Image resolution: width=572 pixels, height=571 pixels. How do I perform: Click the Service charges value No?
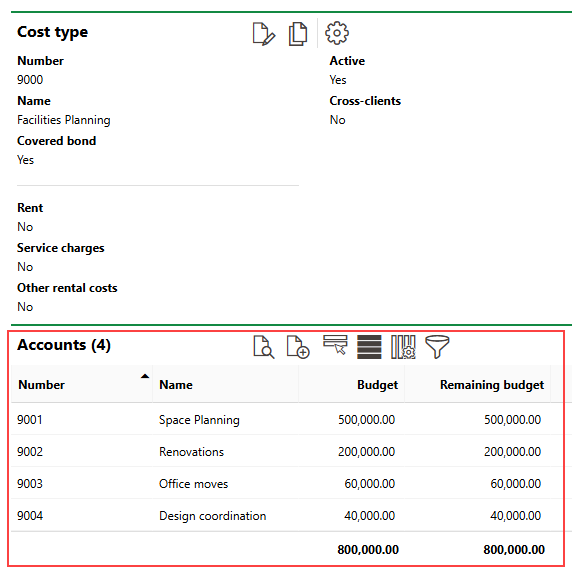pos(25,267)
